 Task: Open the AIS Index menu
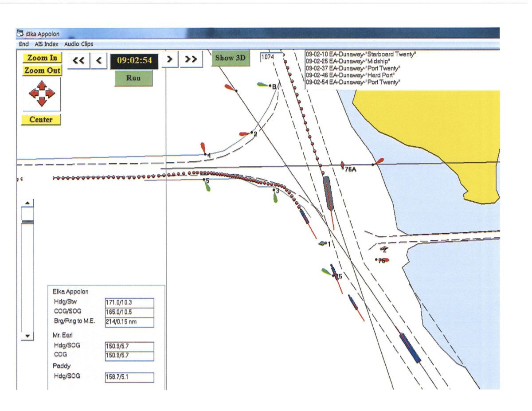point(46,44)
